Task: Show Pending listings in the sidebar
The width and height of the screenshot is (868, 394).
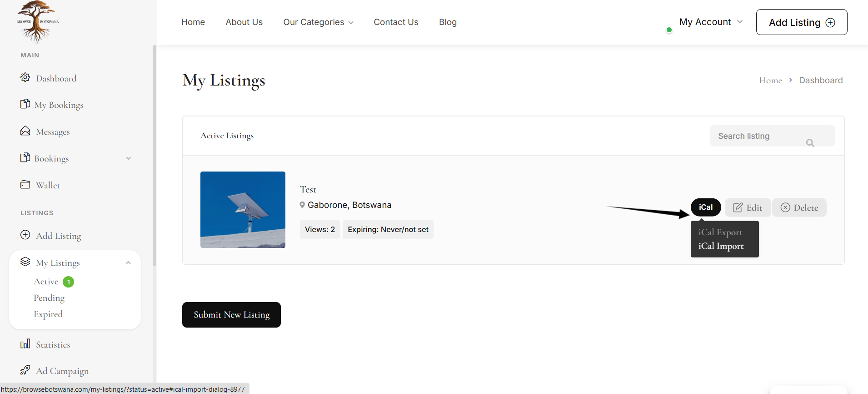Action: tap(49, 298)
